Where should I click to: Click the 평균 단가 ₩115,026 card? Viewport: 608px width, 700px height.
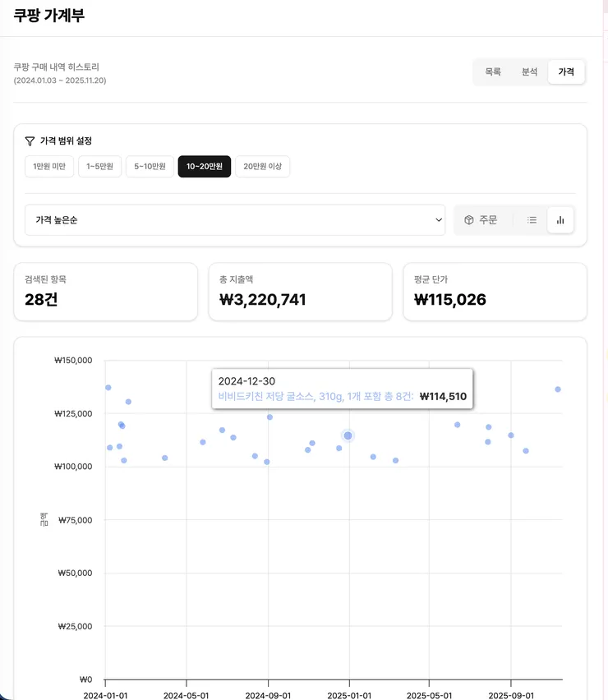click(x=495, y=292)
